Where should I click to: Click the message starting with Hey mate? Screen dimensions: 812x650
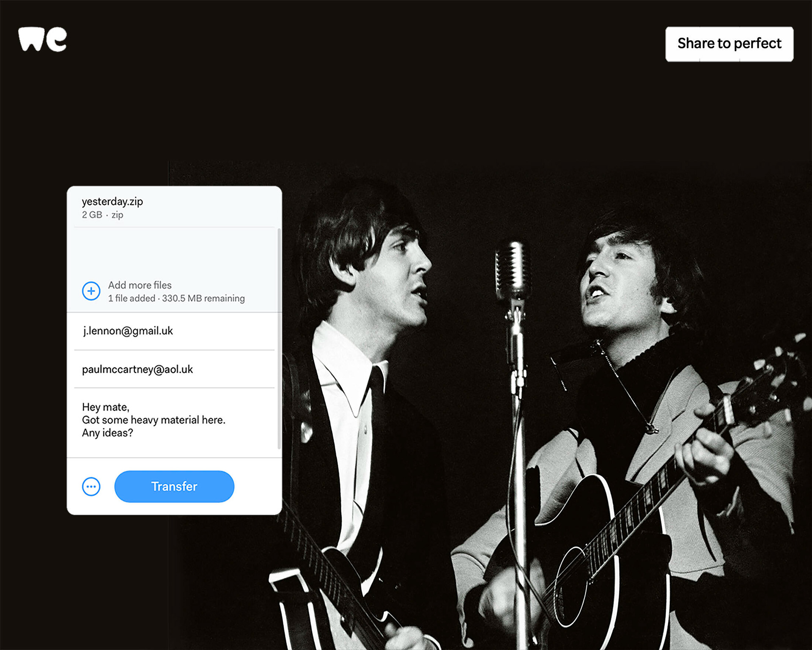(x=106, y=407)
